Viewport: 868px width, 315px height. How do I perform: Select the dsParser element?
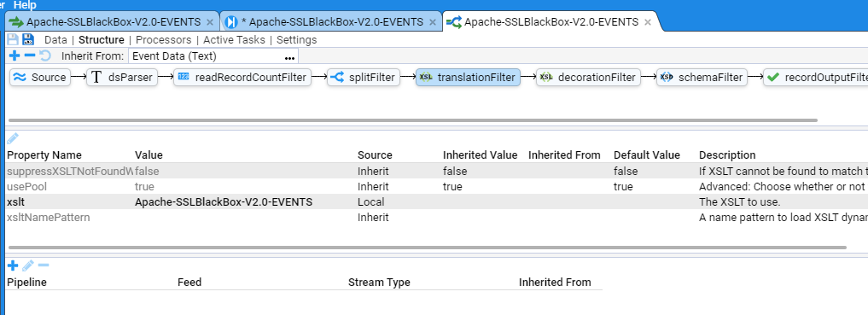pyautogui.click(x=122, y=78)
